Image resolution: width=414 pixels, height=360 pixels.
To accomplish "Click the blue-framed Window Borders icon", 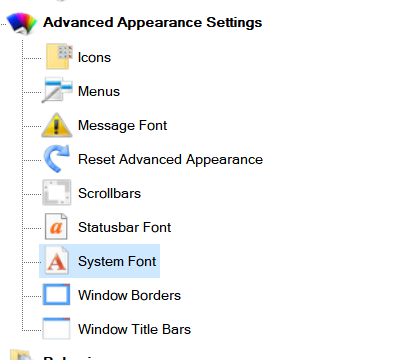I will tap(56, 294).
